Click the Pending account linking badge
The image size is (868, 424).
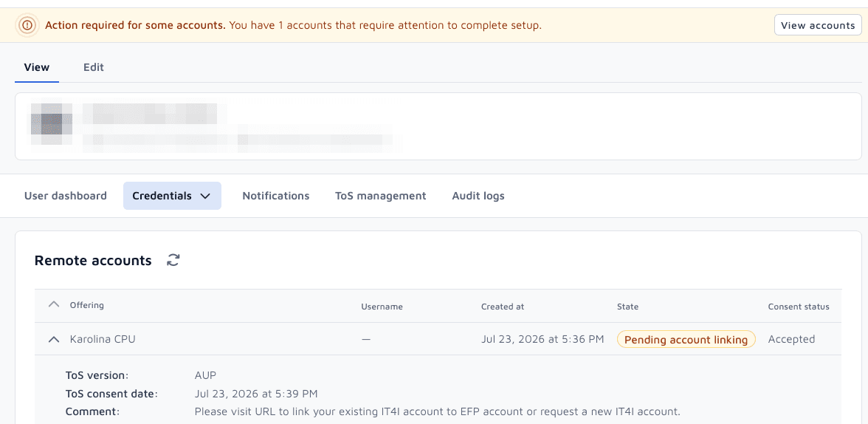[x=686, y=339]
